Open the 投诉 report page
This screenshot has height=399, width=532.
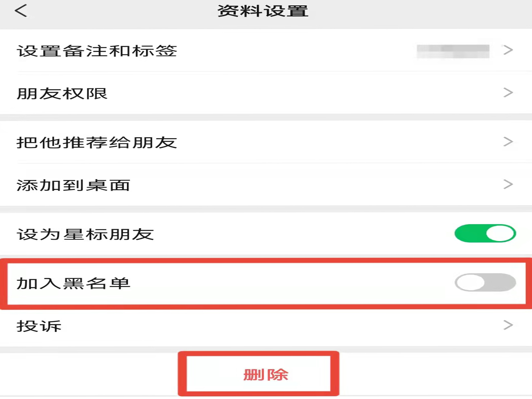(266, 326)
